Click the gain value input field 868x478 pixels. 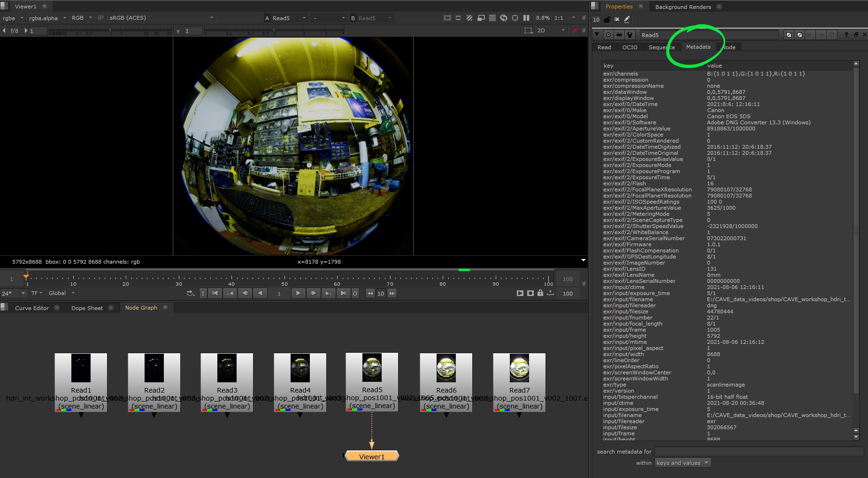pyautogui.click(x=38, y=30)
